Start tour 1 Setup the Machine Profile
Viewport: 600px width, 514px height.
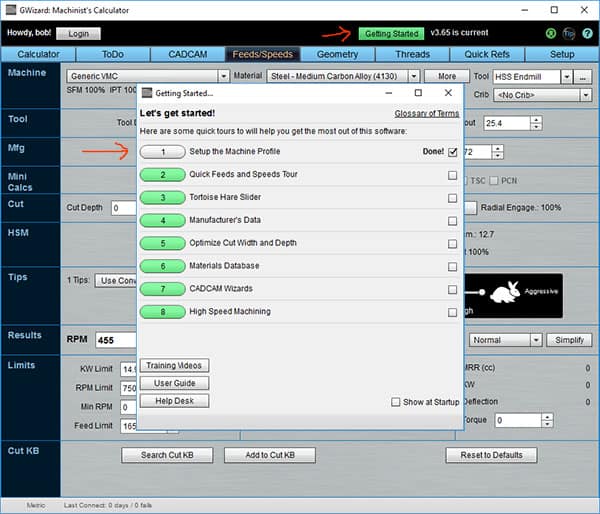point(163,152)
